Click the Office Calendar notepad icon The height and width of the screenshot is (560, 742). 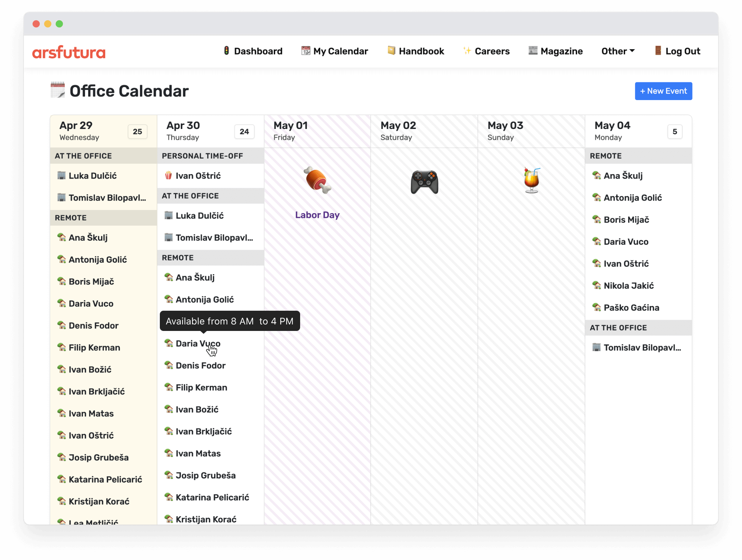57,90
